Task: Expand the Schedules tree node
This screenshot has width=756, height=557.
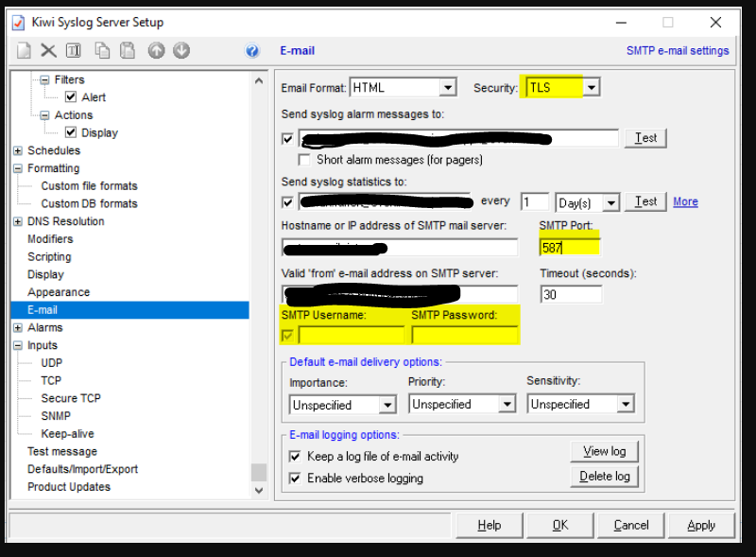Action: [18, 150]
